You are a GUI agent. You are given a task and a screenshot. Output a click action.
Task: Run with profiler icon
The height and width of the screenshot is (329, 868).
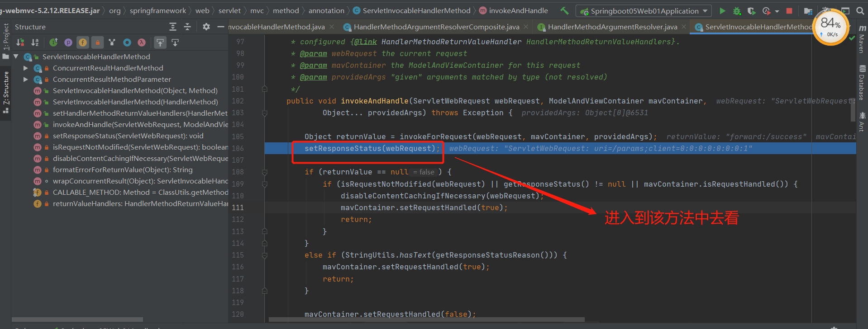pos(766,11)
